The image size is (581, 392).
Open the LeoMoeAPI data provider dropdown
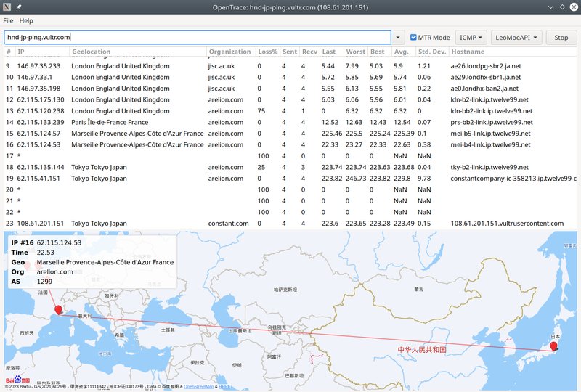click(x=516, y=38)
